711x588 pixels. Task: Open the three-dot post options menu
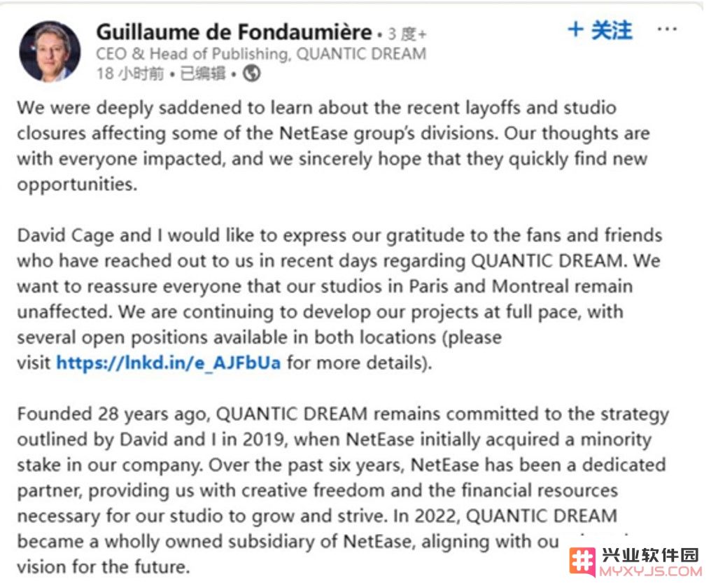click(x=667, y=29)
